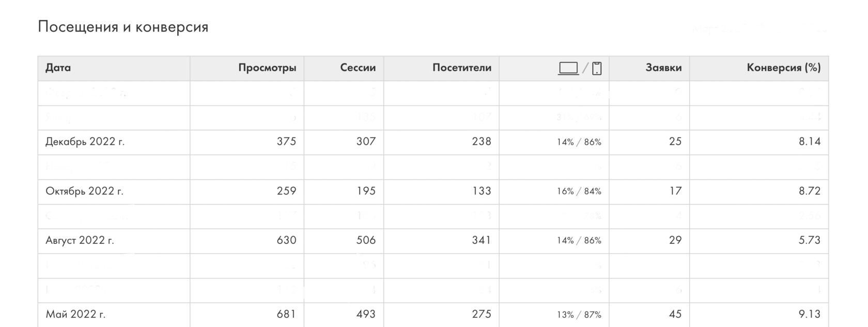Click conversion value 8.14 for December

pyautogui.click(x=809, y=142)
